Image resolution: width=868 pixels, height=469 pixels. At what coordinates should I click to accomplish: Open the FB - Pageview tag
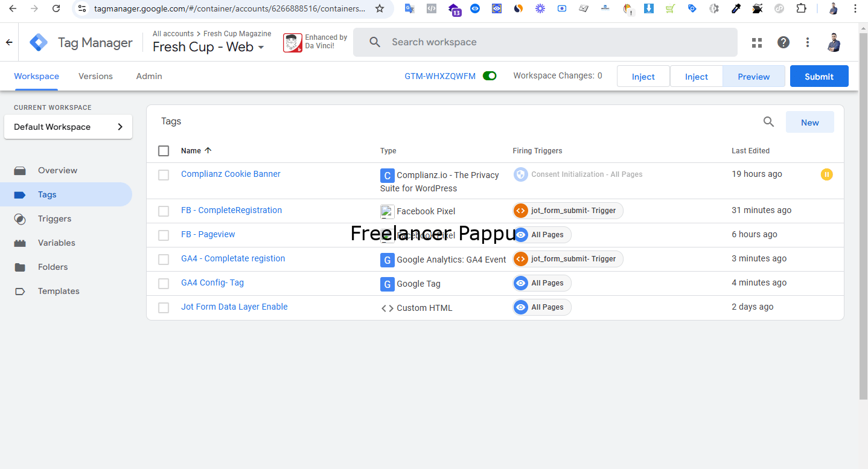208,234
